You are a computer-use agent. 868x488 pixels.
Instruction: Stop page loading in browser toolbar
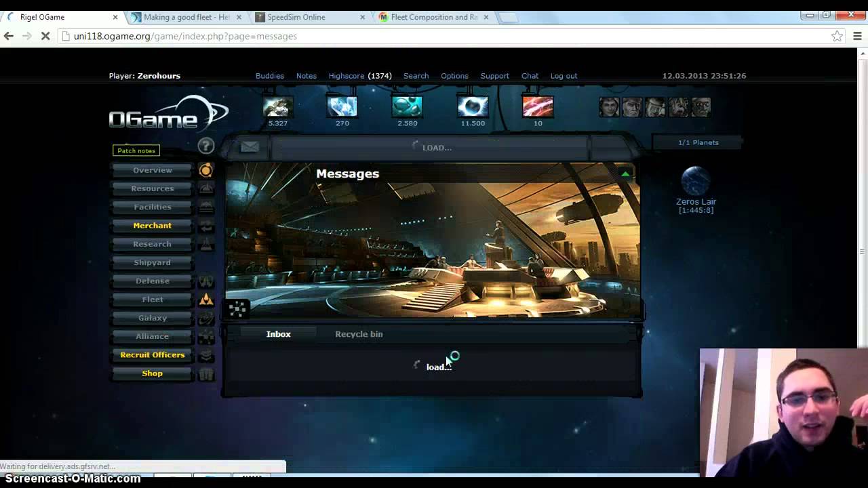[x=45, y=36]
